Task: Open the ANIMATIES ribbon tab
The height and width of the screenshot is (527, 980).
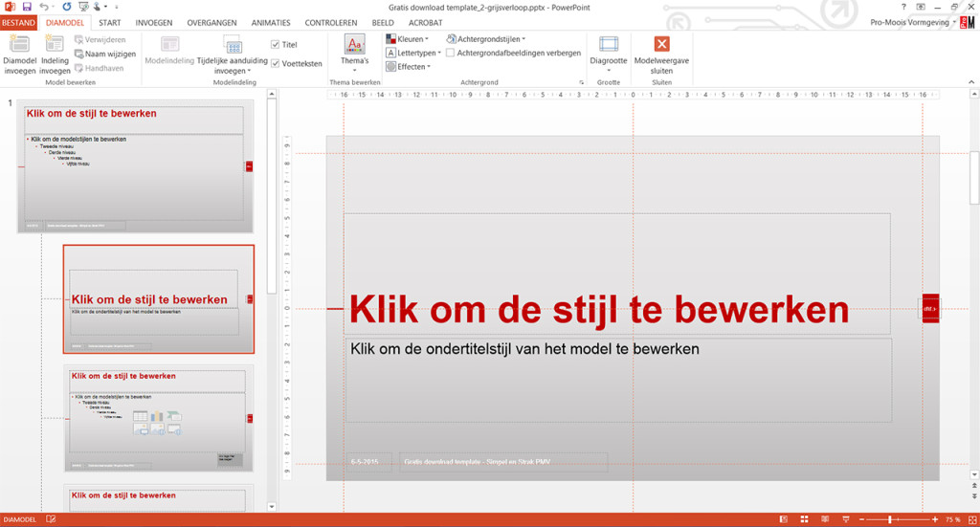Action: click(271, 22)
